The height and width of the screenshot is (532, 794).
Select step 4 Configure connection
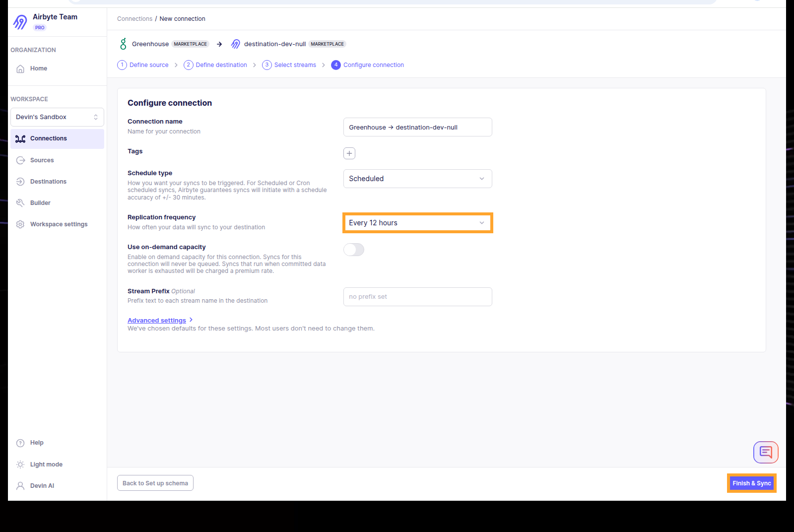(368, 65)
